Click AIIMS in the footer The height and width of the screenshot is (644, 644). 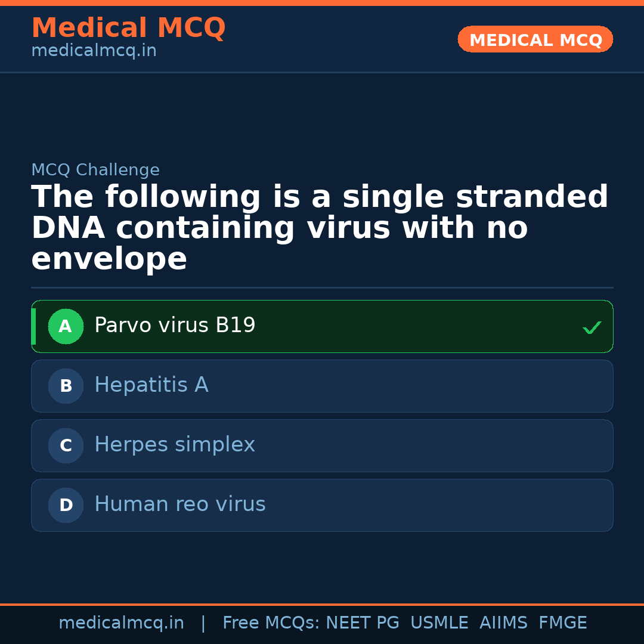(x=503, y=623)
